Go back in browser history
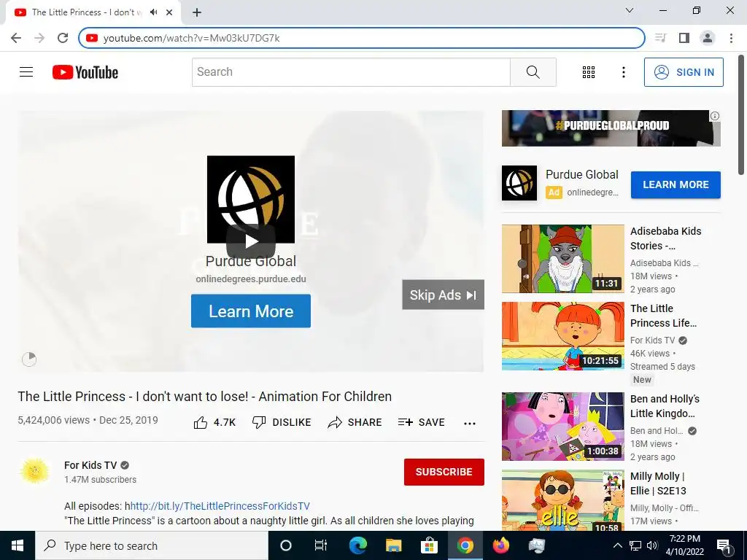This screenshot has width=747, height=560. pos(16,38)
